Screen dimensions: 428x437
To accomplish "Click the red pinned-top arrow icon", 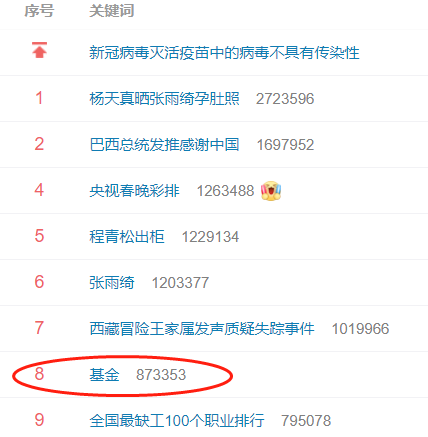I will (x=39, y=50).
